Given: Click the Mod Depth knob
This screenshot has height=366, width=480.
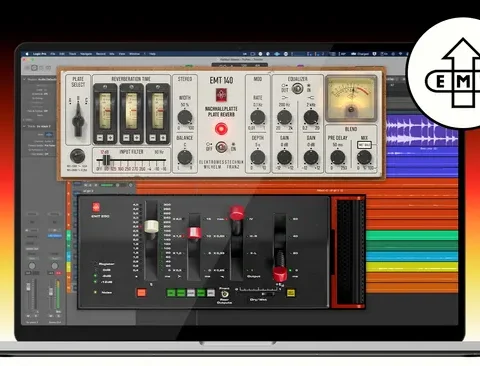Looking at the screenshot, I should 258,157.
